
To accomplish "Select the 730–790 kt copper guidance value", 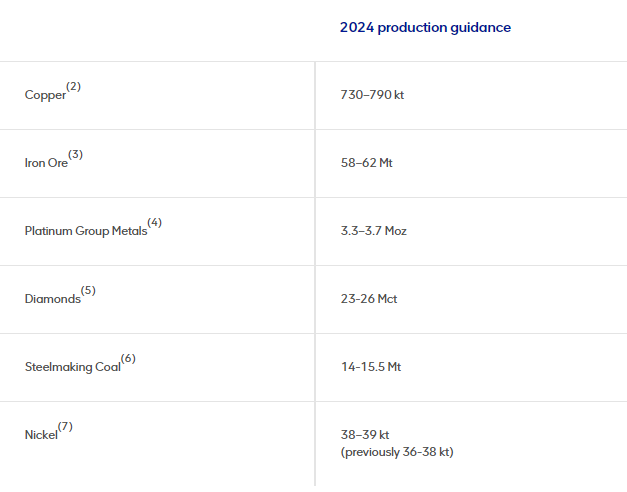I will [x=372, y=95].
